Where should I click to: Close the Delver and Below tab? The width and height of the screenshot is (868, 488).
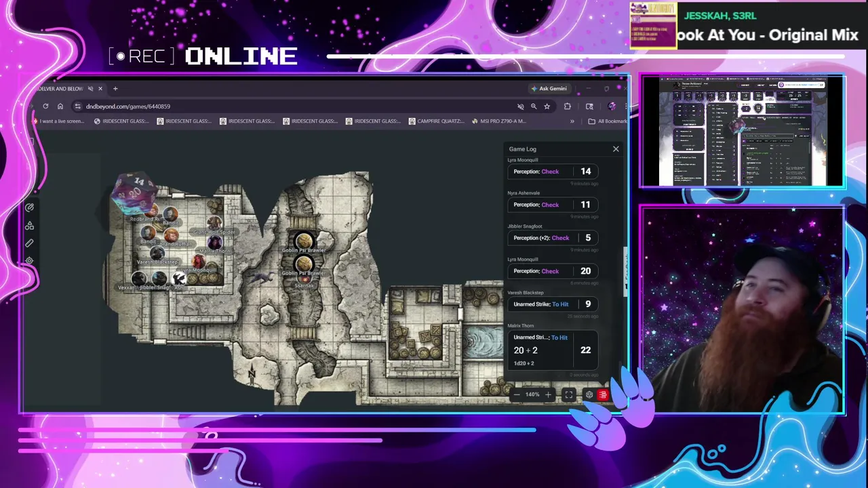pyautogui.click(x=100, y=89)
